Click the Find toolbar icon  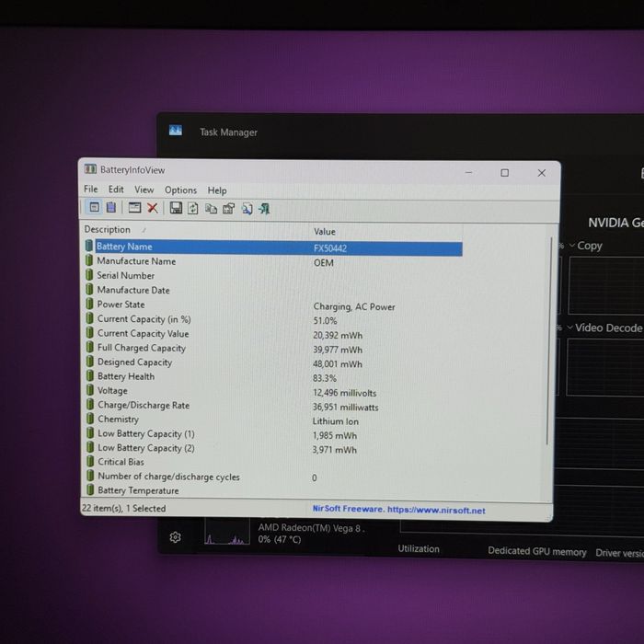[247, 209]
